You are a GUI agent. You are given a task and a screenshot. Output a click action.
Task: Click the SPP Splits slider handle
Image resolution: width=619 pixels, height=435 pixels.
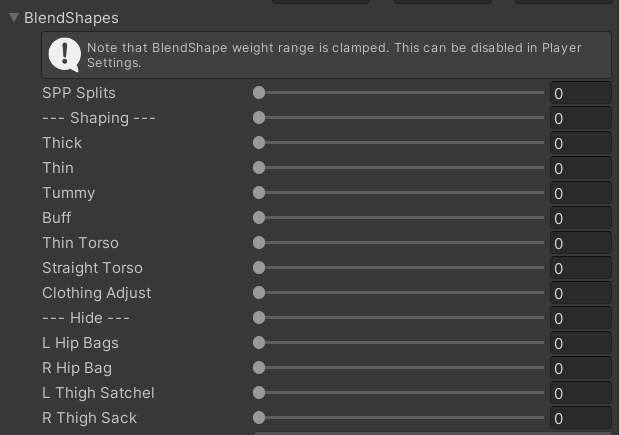tap(259, 93)
